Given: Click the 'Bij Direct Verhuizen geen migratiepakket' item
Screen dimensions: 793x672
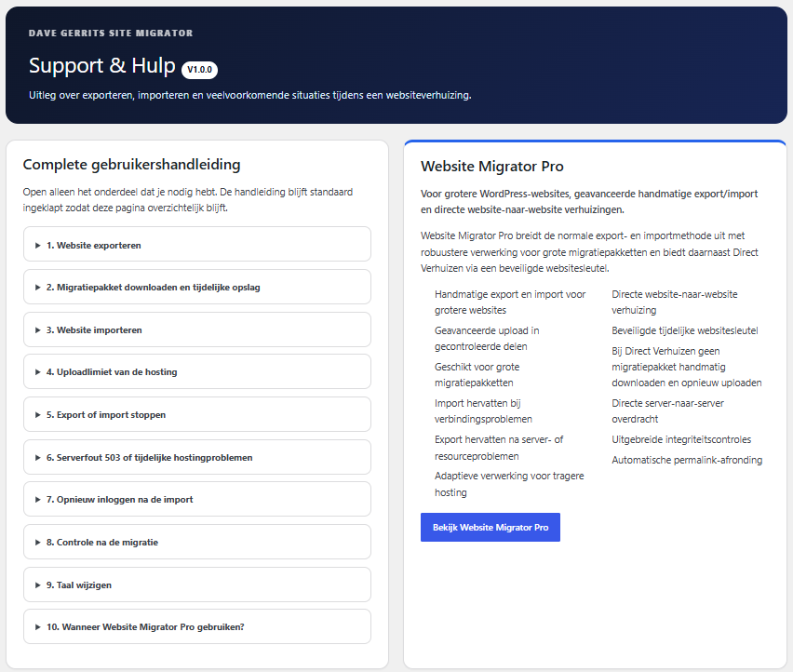Looking at the screenshot, I should (686, 367).
